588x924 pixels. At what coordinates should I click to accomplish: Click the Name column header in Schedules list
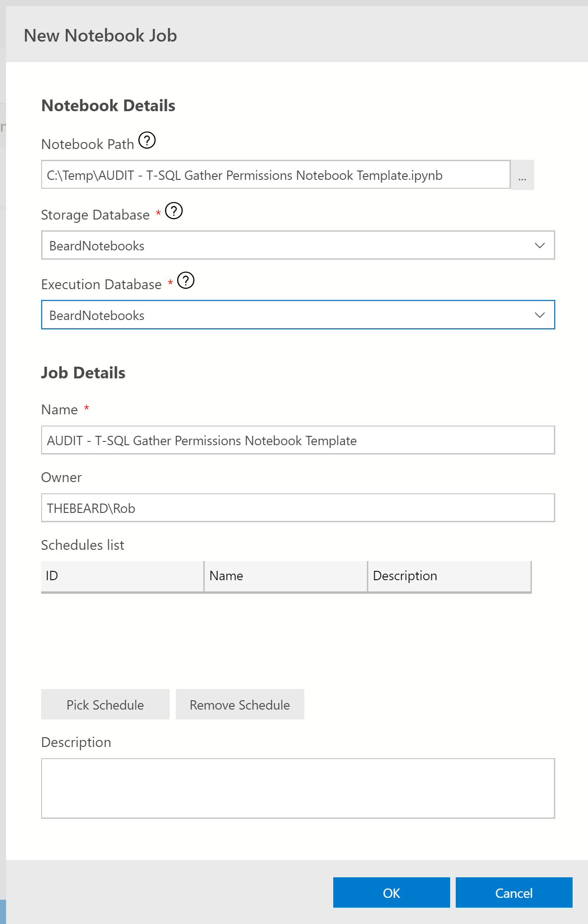285,576
